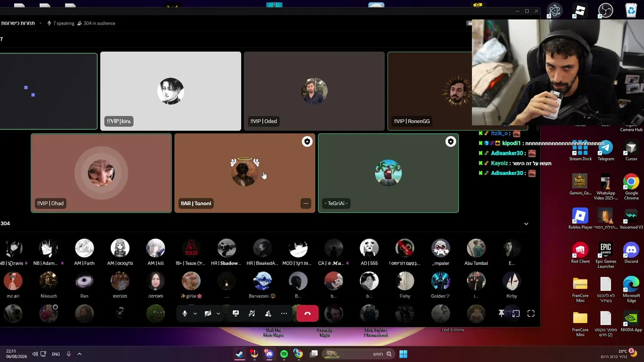
Task: Click the '7 speaking' indicator
Action: tap(60, 23)
